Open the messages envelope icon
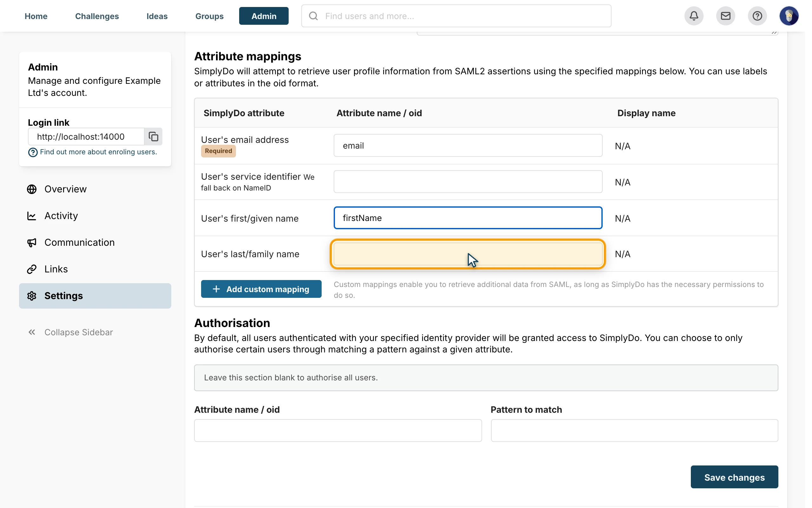812x508 pixels. 725,16
